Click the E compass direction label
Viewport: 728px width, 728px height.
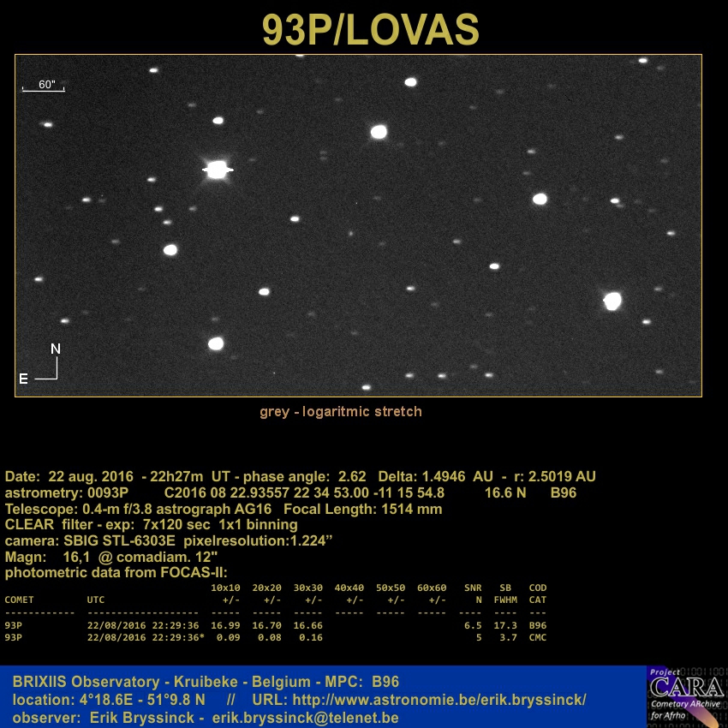[23, 379]
